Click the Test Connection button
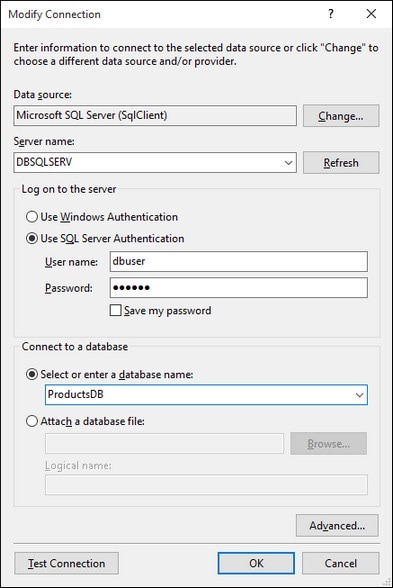This screenshot has height=588, width=393. pos(66,563)
